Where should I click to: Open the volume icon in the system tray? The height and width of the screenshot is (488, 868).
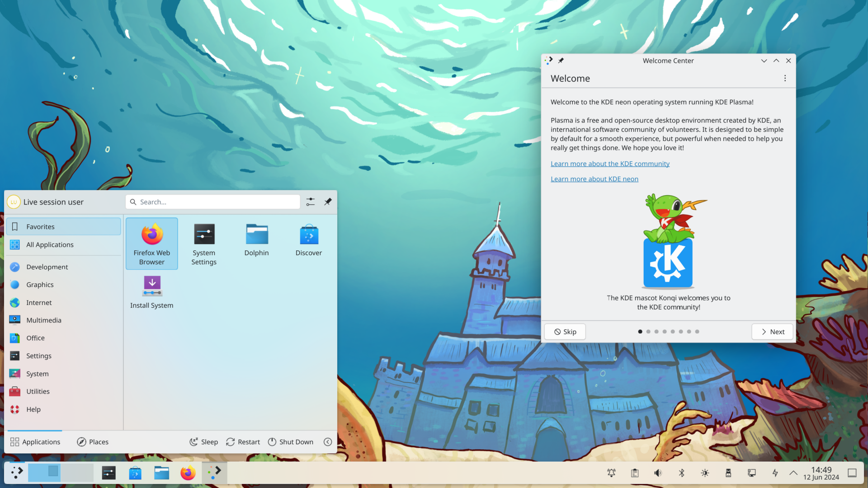(658, 473)
